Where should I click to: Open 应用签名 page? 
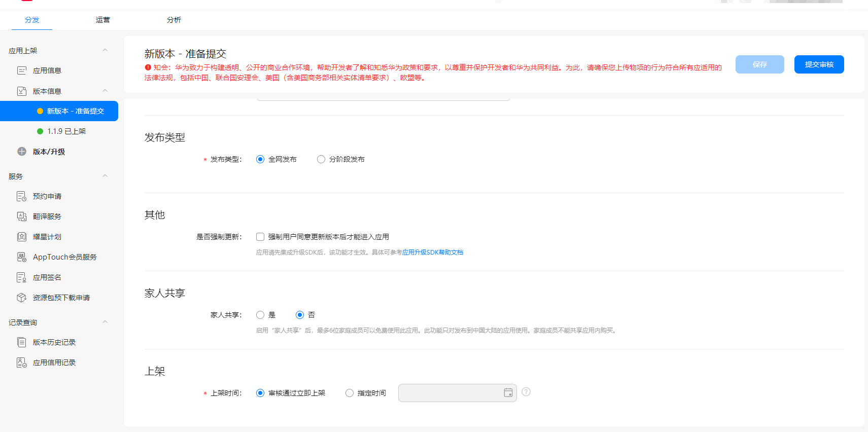point(47,277)
